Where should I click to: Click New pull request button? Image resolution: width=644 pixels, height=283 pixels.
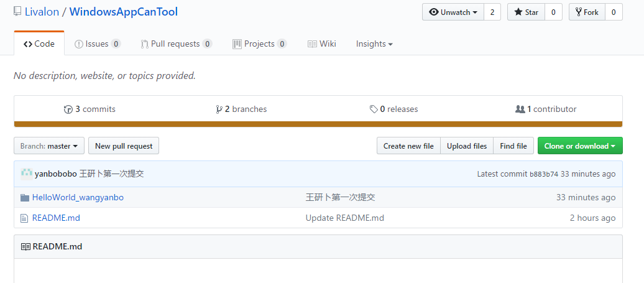tap(124, 146)
